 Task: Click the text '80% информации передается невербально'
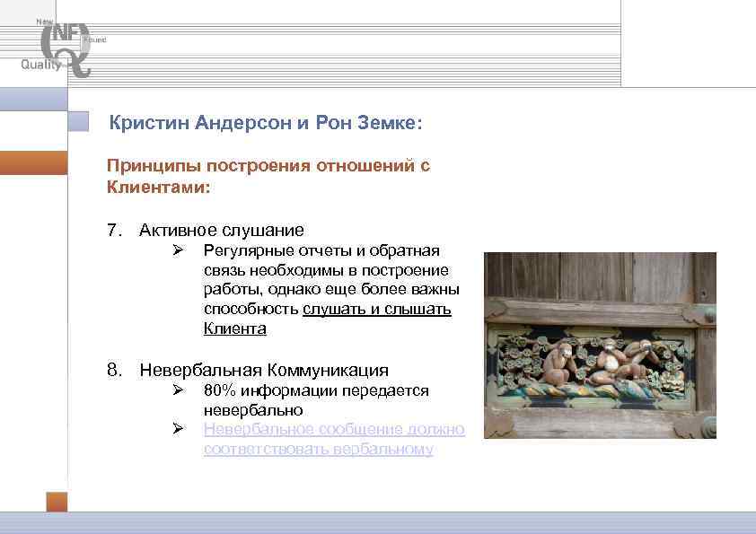316,400
